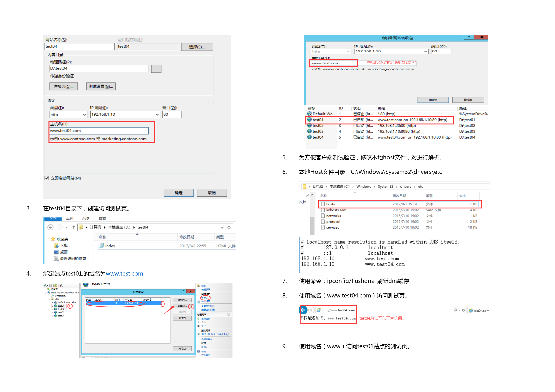The width and height of the screenshot is (555, 392).
Task: Click the 网站名称 test04 input field
Action: pyautogui.click(x=80, y=46)
